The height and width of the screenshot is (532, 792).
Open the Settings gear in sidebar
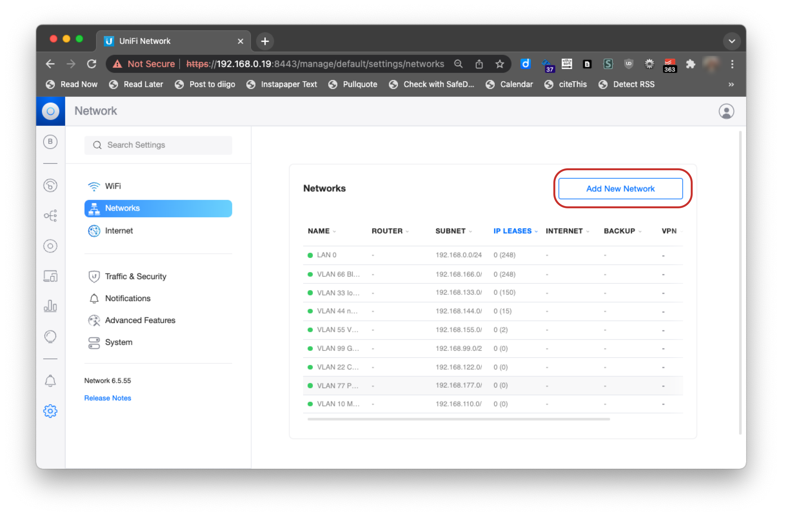50,411
